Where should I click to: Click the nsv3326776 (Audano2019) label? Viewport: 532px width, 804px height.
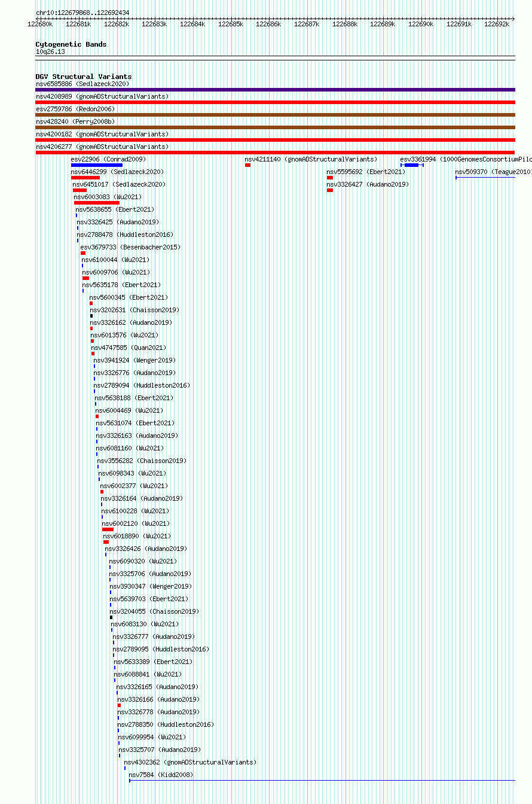[134, 373]
